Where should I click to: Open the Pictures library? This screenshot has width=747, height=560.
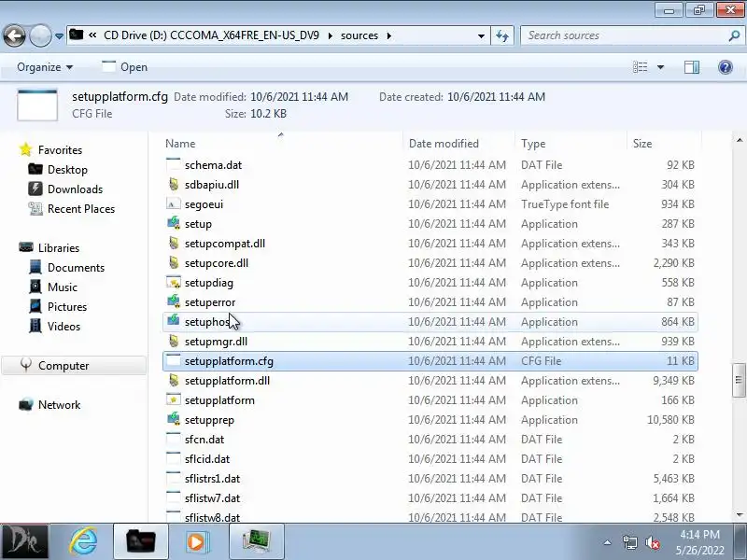67,307
